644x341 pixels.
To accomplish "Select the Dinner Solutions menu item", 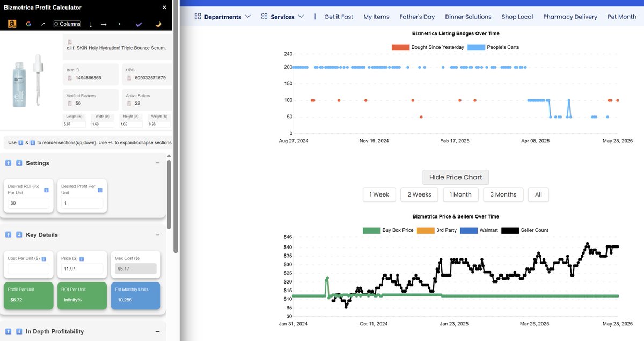I will click(x=468, y=16).
